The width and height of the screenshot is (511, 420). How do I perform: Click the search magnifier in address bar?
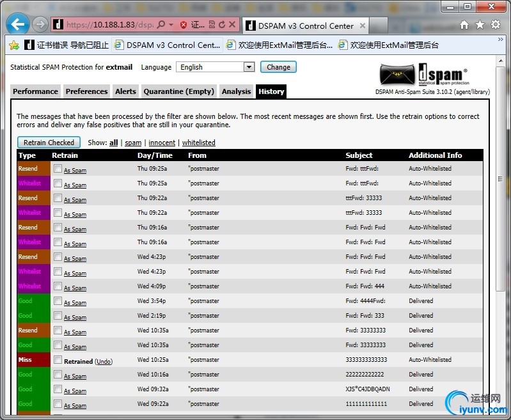[161, 24]
